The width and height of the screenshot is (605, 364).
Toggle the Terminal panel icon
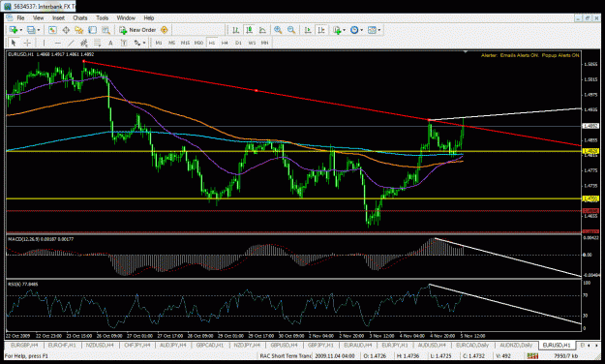pos(92,30)
